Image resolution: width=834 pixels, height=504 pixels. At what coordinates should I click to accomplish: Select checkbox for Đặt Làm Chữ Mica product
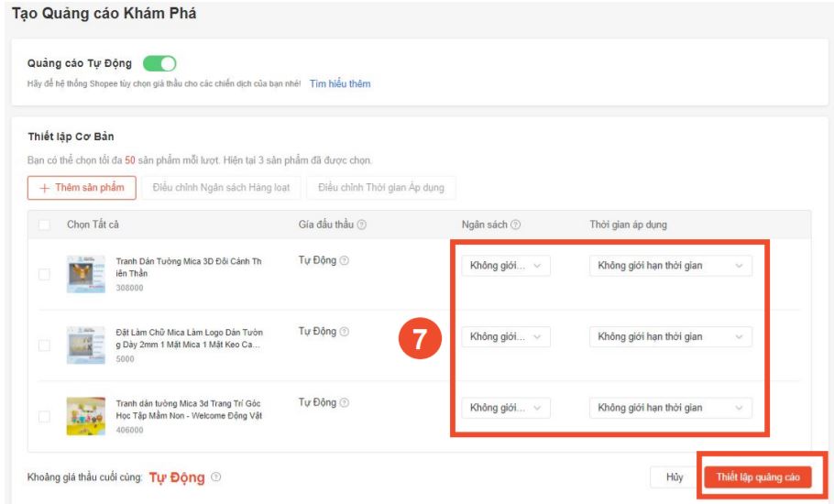[45, 345]
